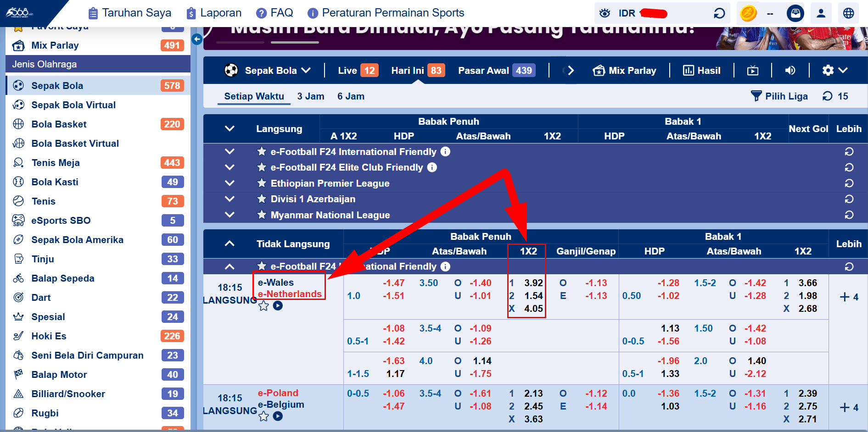Hide balance using the eye icon

click(605, 13)
